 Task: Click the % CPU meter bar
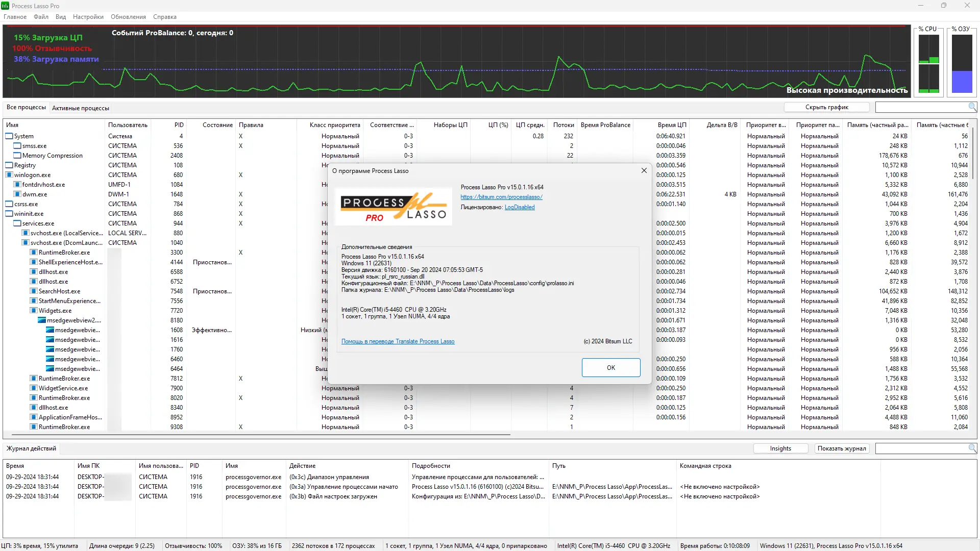(x=928, y=64)
